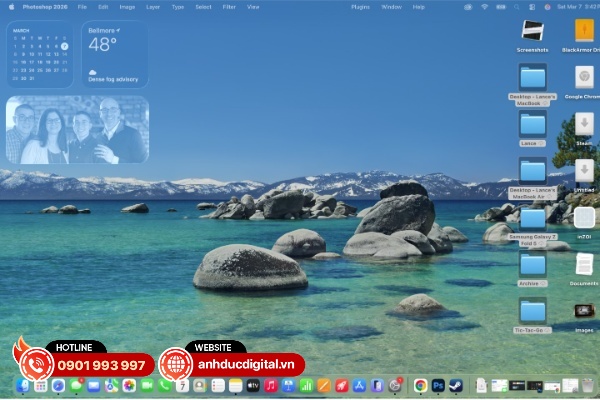
Task: Select the Images item on the desktop
Action: click(x=584, y=316)
